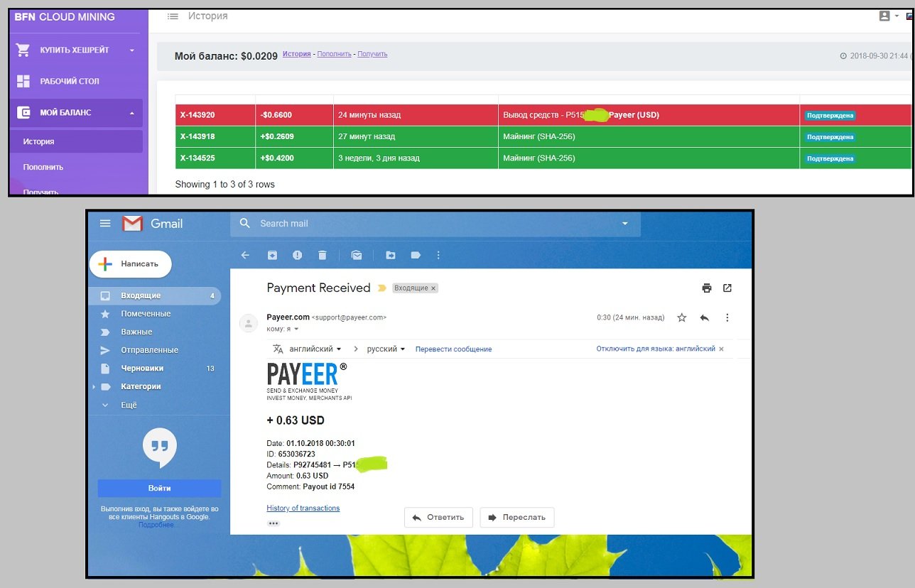This screenshot has width=915, height=588.
Task: Click the Ответить button below the email
Action: [x=438, y=517]
